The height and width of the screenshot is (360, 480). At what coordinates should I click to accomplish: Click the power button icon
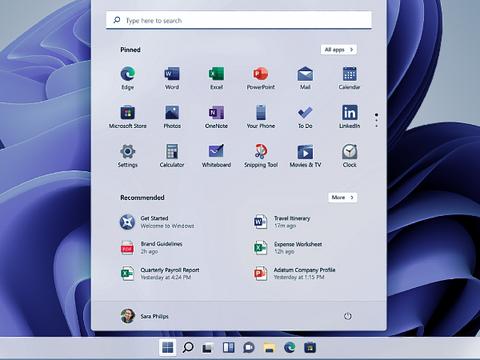348,316
